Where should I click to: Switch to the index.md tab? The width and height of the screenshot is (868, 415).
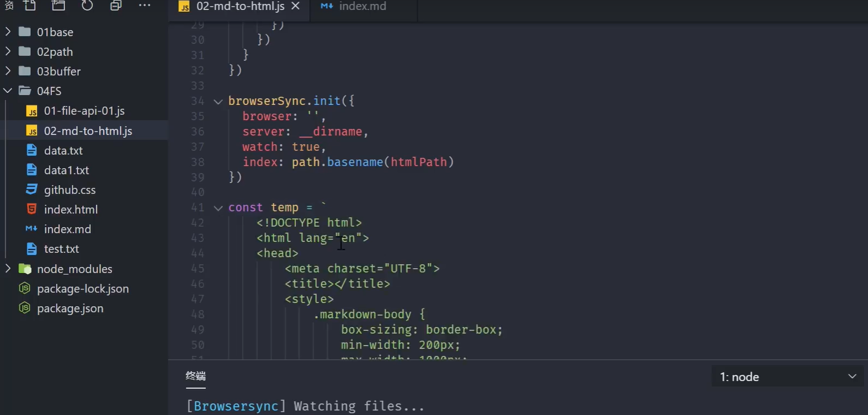click(x=362, y=6)
